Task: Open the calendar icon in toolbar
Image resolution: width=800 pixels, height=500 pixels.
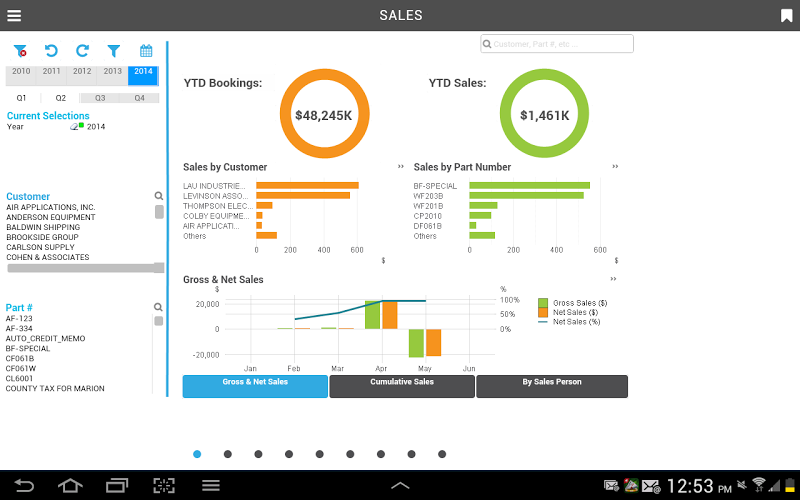Action: pyautogui.click(x=146, y=51)
